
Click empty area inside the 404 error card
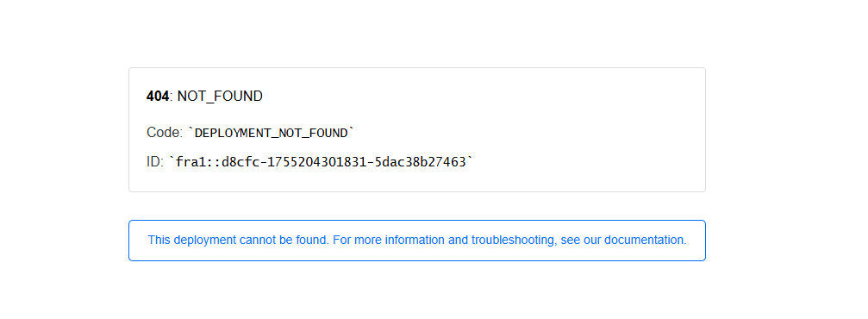pos(553,129)
